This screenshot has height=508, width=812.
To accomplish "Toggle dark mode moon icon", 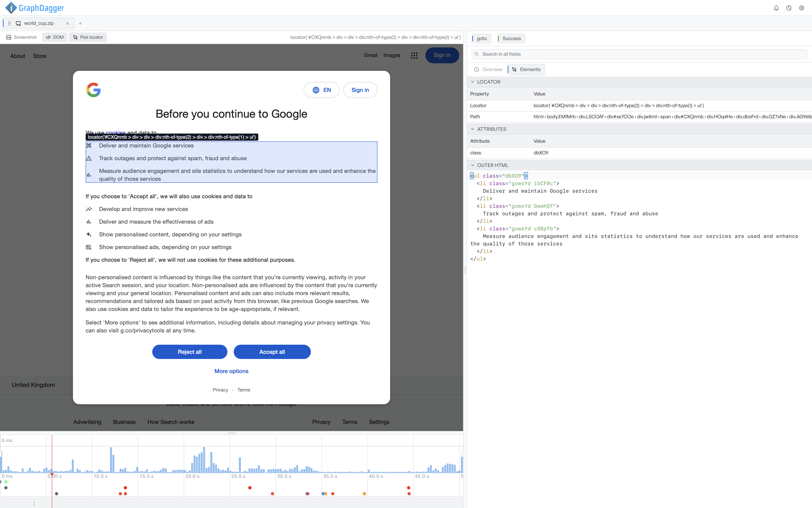I will tap(789, 8).
